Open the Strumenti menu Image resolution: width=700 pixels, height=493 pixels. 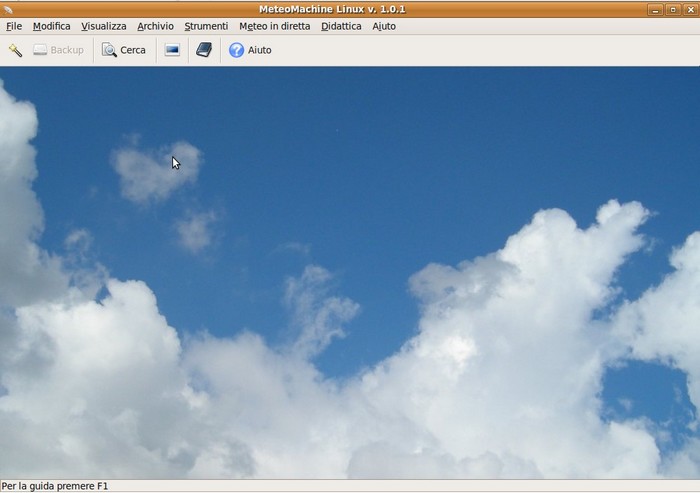206,26
